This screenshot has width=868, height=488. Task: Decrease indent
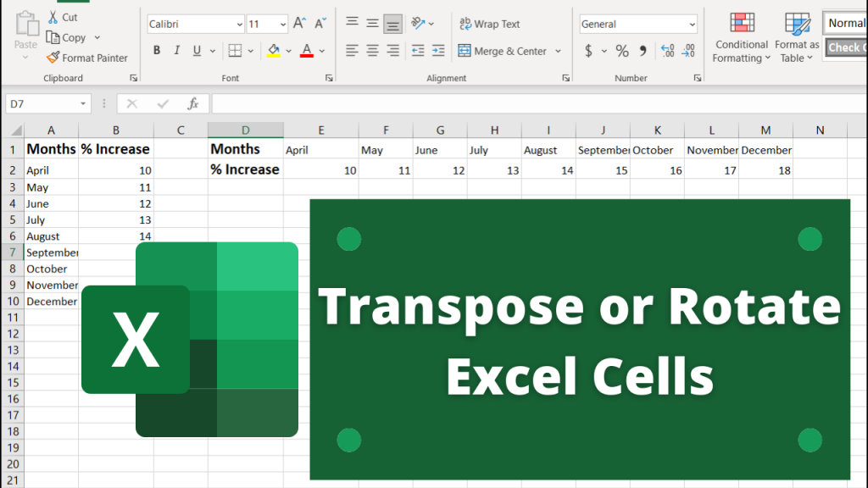pyautogui.click(x=418, y=51)
